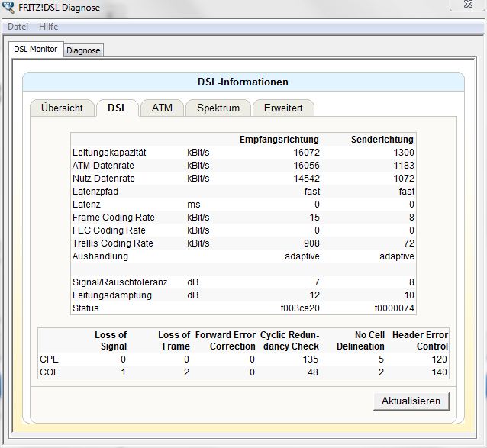Click the Cyclic Redundancy Check column header
The height and width of the screenshot is (448, 487).
(x=290, y=340)
